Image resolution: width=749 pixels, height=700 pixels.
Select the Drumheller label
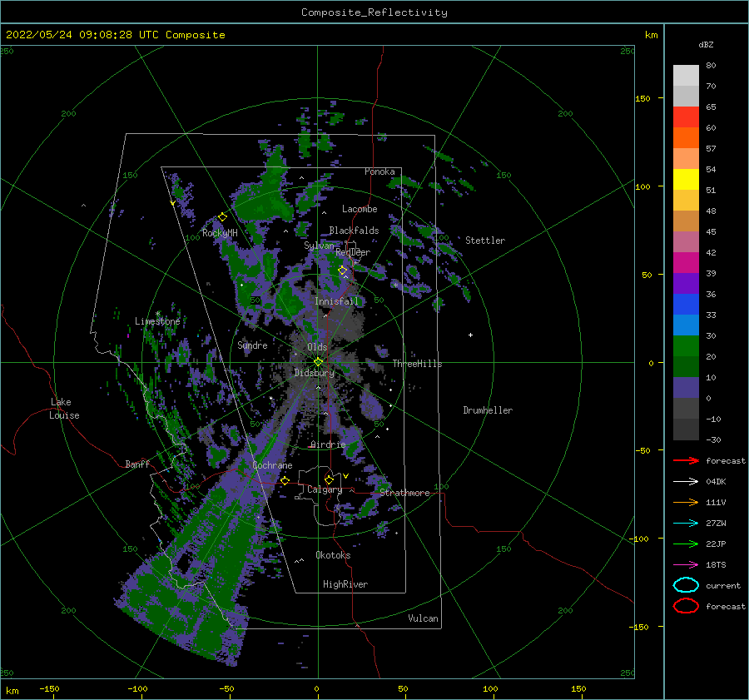(x=488, y=410)
